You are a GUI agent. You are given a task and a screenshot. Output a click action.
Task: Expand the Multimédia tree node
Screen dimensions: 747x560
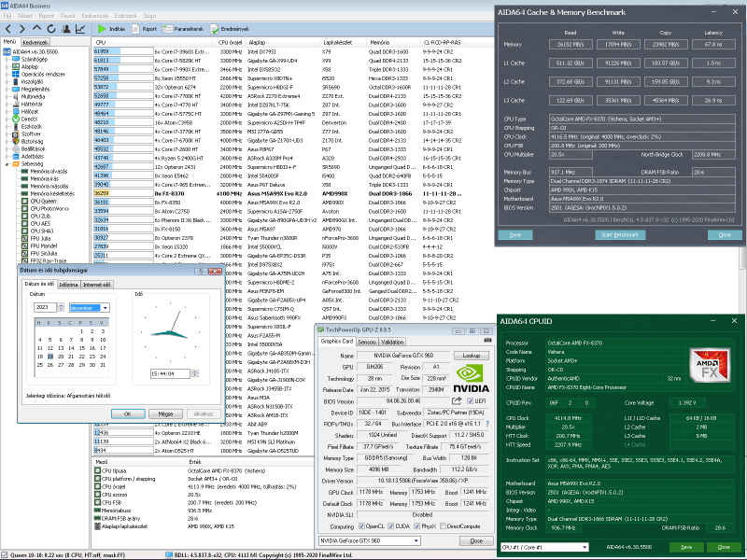(x=7, y=97)
